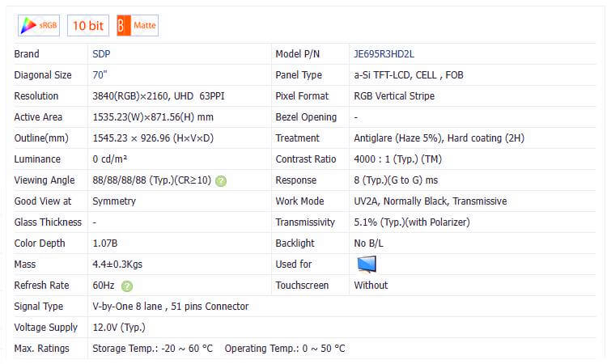Click the V-by-One 8 lane signal type
The image size is (607, 364).
[170, 307]
